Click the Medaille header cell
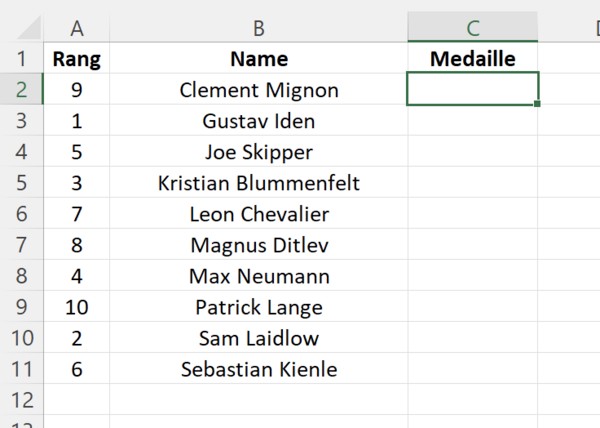The width and height of the screenshot is (600, 428). click(473, 58)
